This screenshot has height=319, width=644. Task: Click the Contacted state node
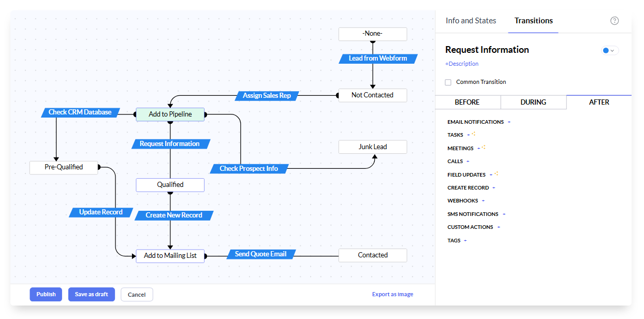(x=373, y=255)
